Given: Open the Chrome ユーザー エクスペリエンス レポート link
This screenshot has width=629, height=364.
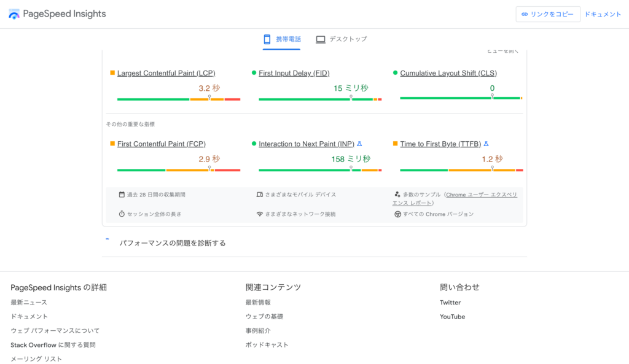Looking at the screenshot, I should 455,199.
